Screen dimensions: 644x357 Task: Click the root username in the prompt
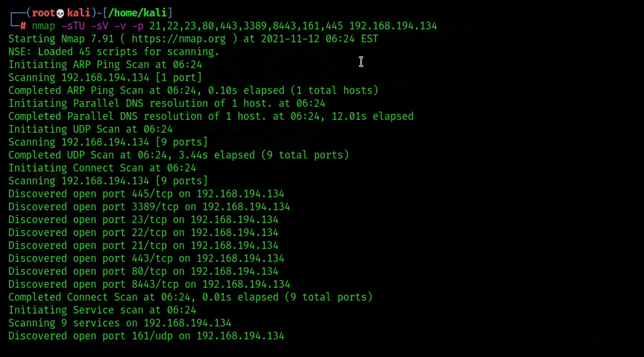point(43,13)
